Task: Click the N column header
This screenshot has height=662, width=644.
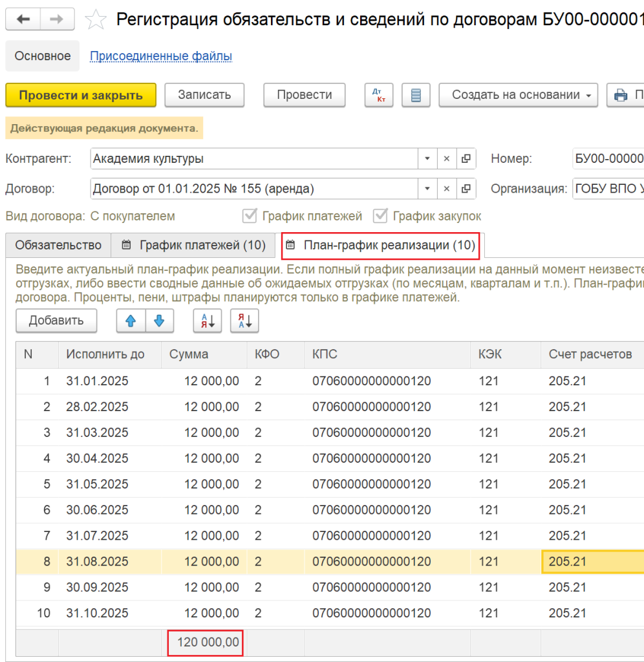Action: coord(37,355)
